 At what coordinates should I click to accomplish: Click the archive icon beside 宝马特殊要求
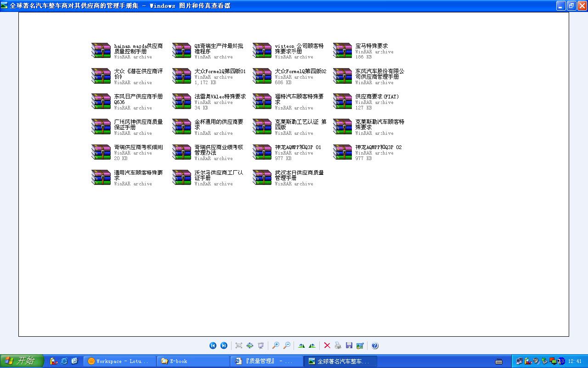(x=343, y=51)
